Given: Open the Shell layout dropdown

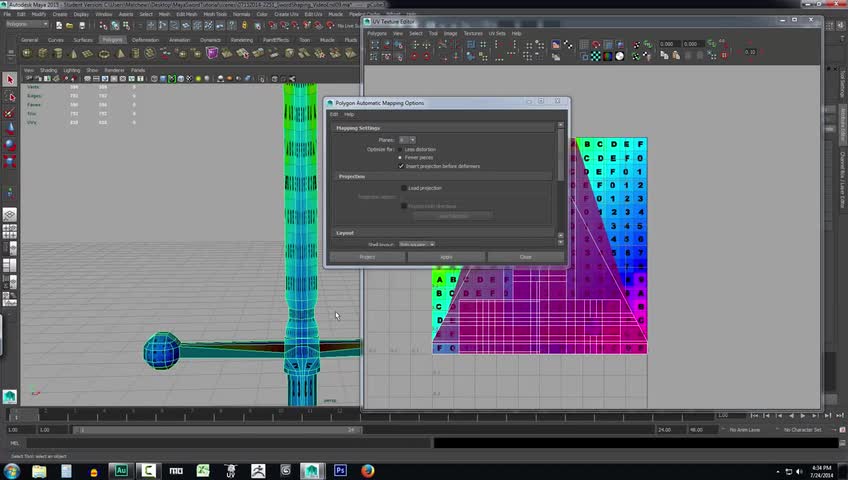Looking at the screenshot, I should coord(416,244).
